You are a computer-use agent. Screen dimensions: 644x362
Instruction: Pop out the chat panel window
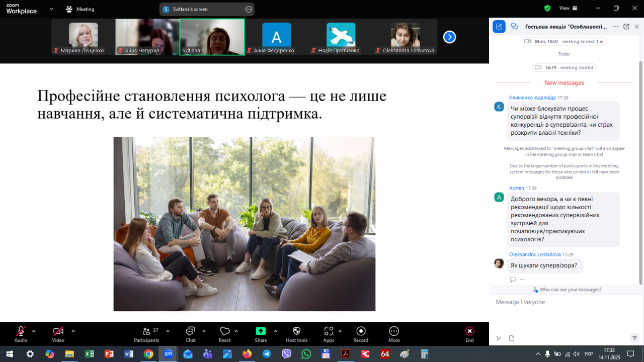pos(626,27)
